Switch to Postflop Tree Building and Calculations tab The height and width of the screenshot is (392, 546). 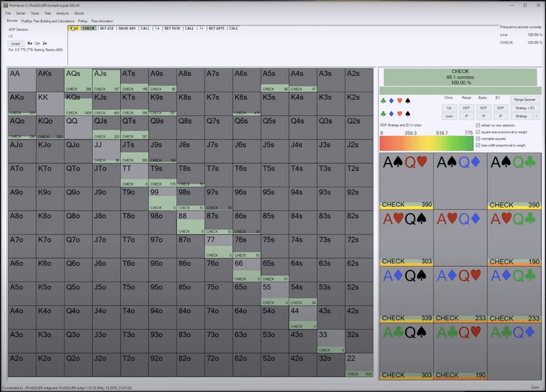[x=48, y=21]
